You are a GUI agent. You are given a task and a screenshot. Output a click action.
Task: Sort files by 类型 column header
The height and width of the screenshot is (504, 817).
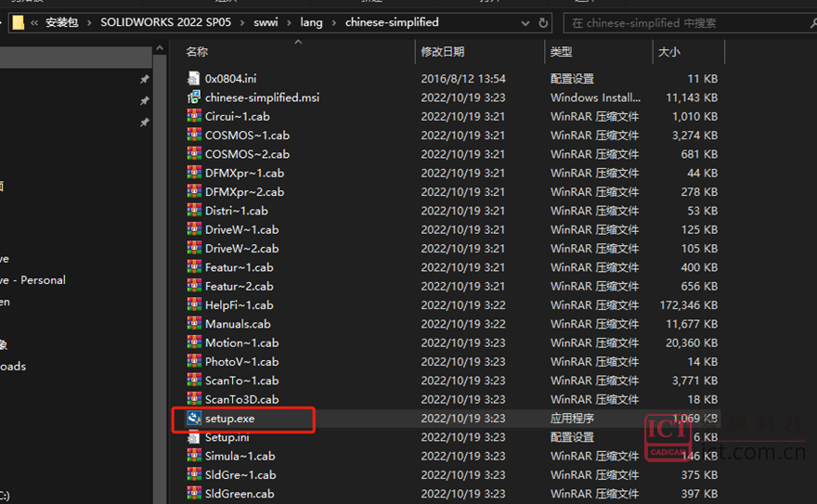[561, 52]
